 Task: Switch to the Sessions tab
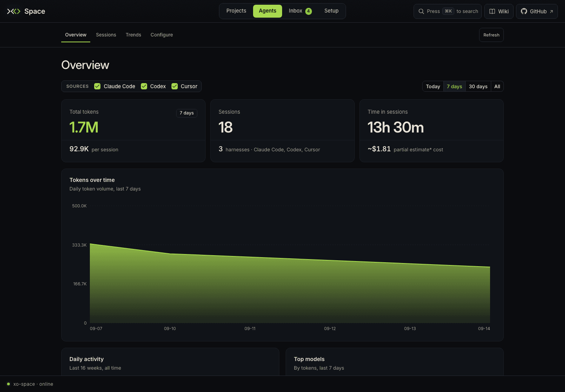pyautogui.click(x=106, y=35)
